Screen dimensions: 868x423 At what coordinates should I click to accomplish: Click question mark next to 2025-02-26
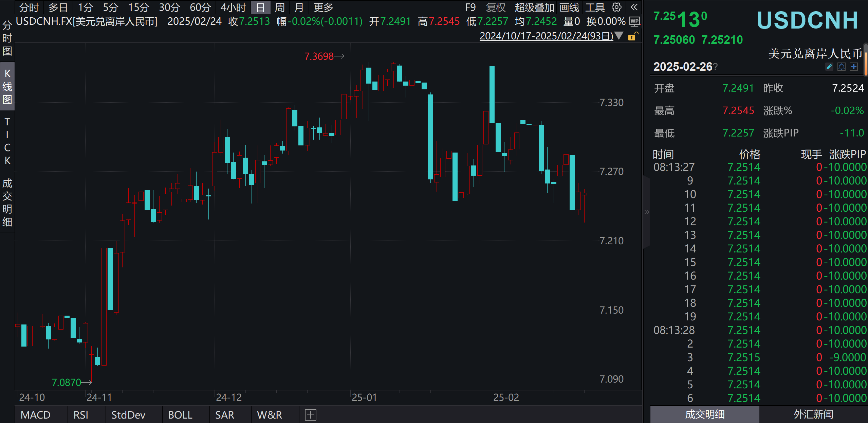(715, 67)
